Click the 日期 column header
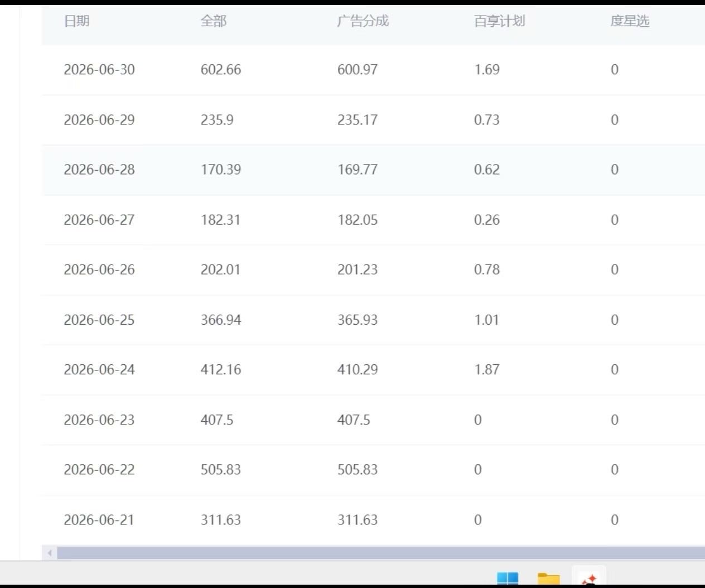The height and width of the screenshot is (588, 705). (x=76, y=21)
